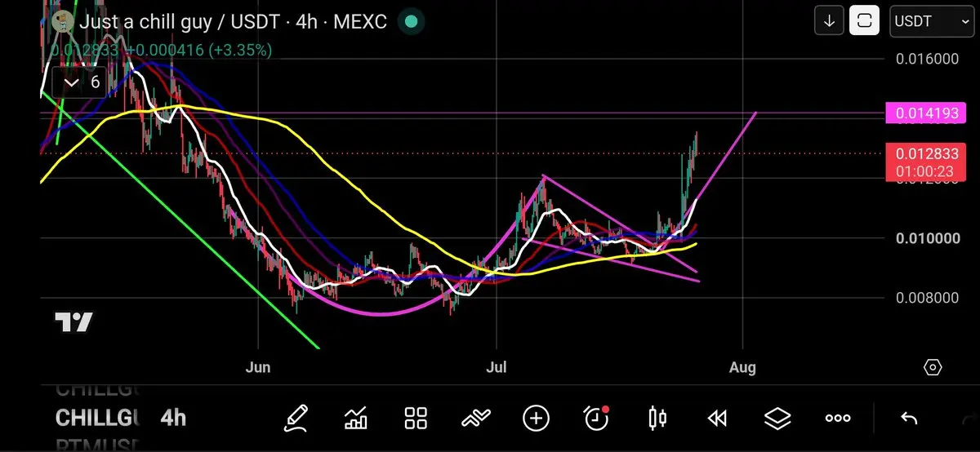
Task: Toggle the white fullscreen frame button
Action: pyautogui.click(x=864, y=20)
